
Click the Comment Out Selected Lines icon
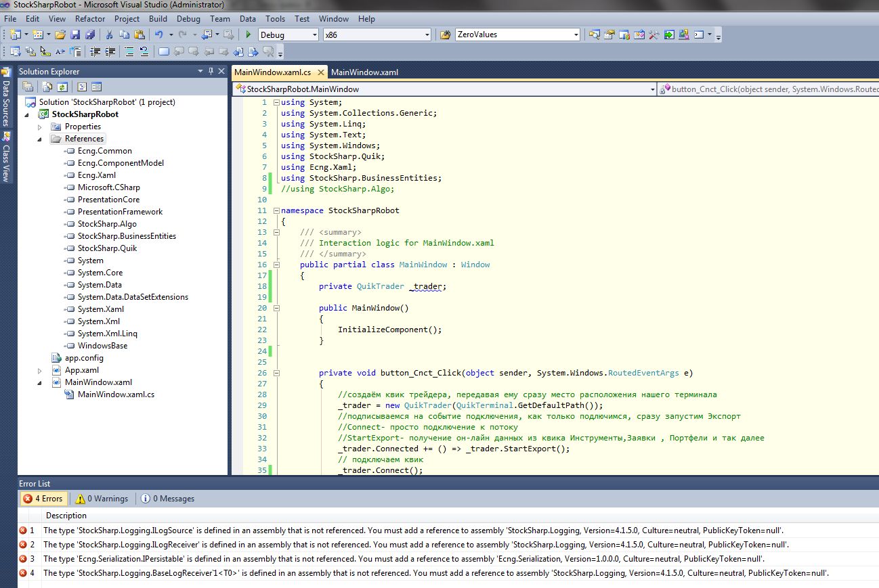click(x=128, y=51)
